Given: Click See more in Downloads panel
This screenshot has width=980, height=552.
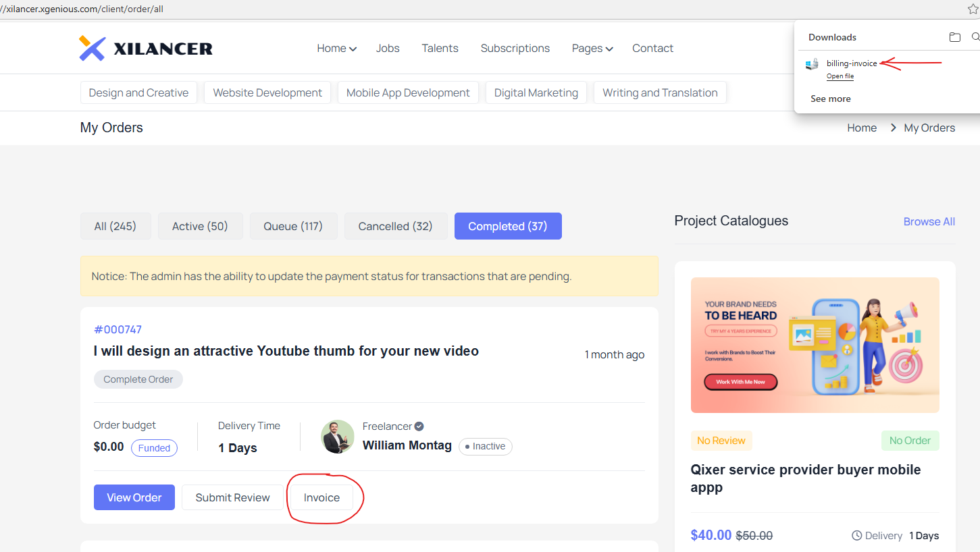Looking at the screenshot, I should (x=831, y=99).
